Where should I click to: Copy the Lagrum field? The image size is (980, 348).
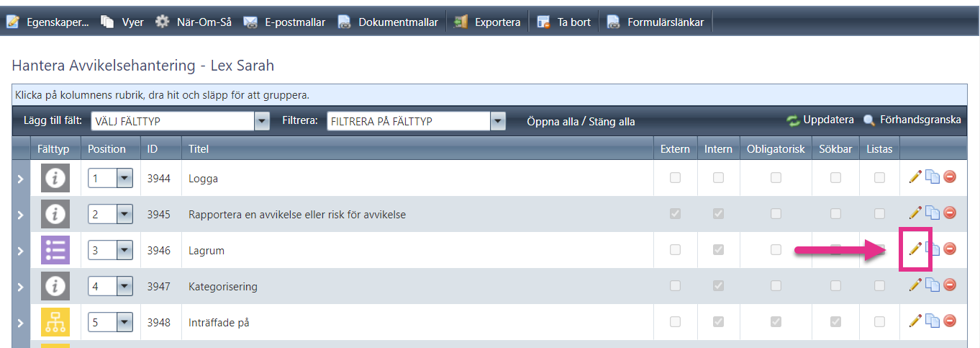[933, 249]
